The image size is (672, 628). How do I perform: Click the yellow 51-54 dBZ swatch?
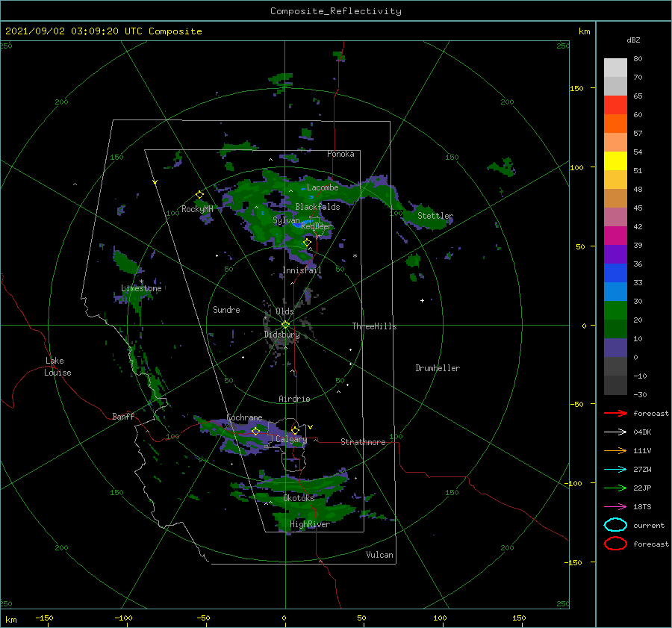[615, 161]
